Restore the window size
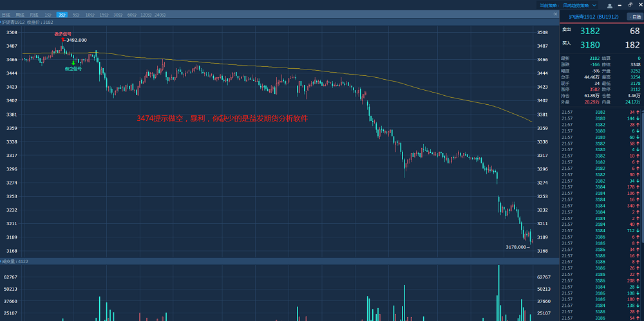The width and height of the screenshot is (644, 321). point(630,5)
